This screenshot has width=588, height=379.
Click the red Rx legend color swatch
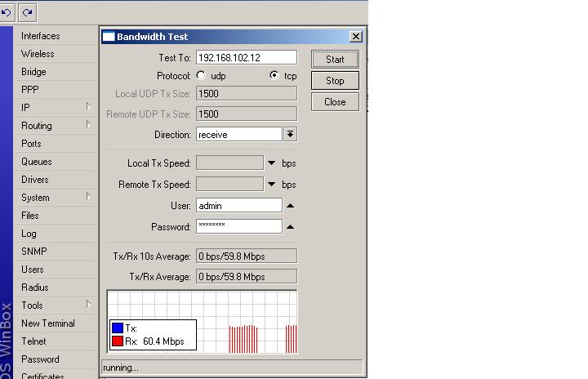click(118, 341)
